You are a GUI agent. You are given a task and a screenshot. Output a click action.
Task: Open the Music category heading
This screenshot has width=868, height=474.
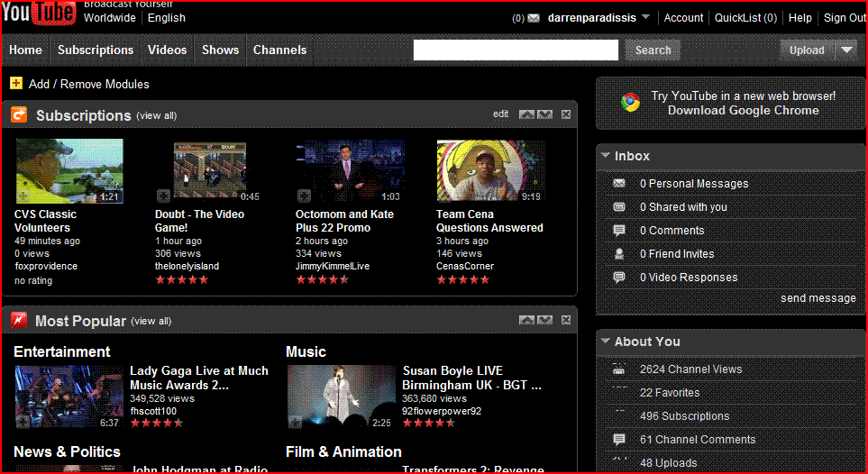click(306, 351)
